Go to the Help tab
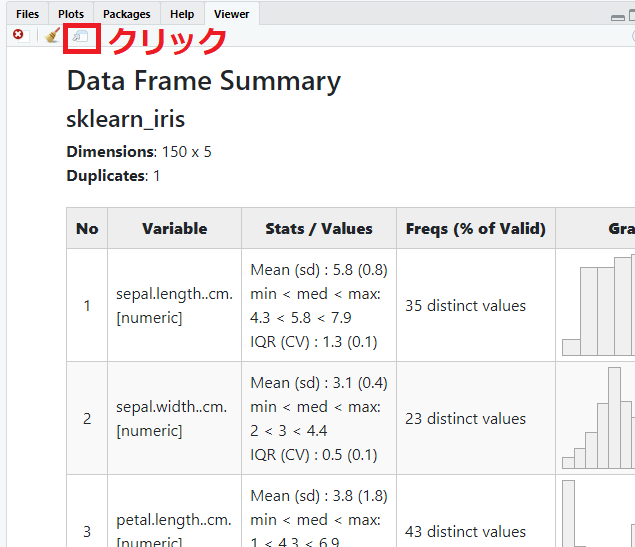Screen dimensions: 635x547 [182, 14]
